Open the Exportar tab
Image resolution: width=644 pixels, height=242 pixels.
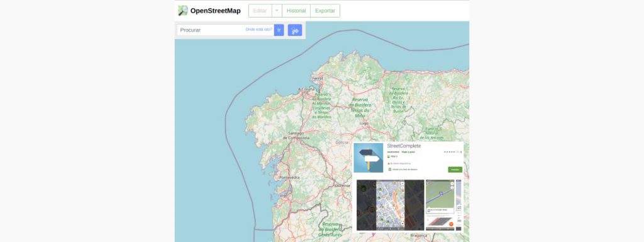click(x=325, y=11)
